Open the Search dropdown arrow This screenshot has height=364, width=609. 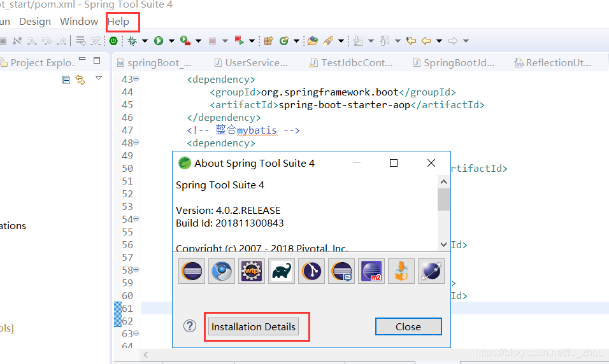click(341, 41)
